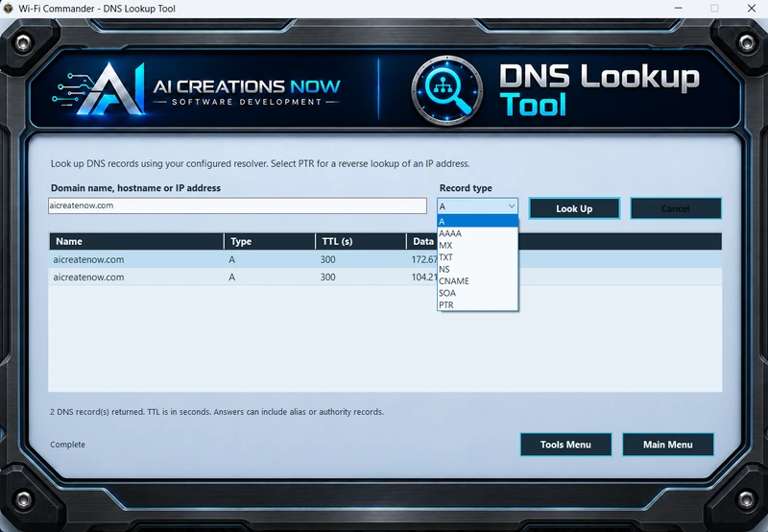
Task: Click the TTL (s) column header
Action: point(361,241)
